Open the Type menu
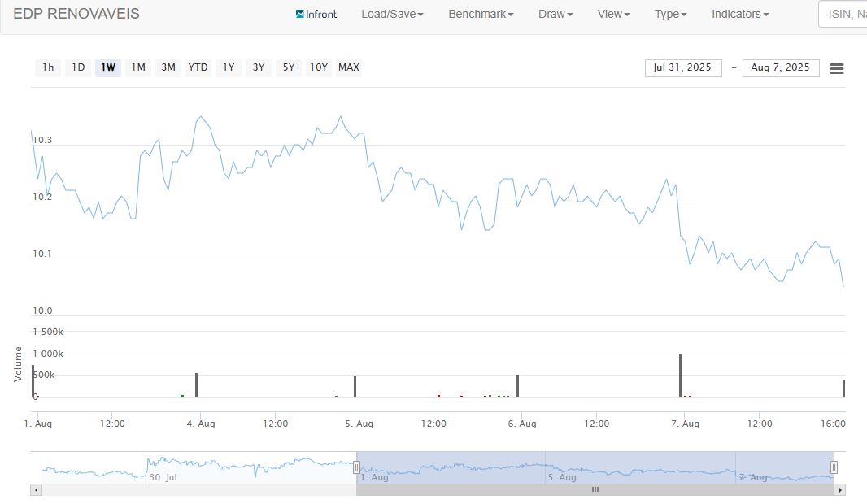The width and height of the screenshot is (867, 504). tap(670, 14)
